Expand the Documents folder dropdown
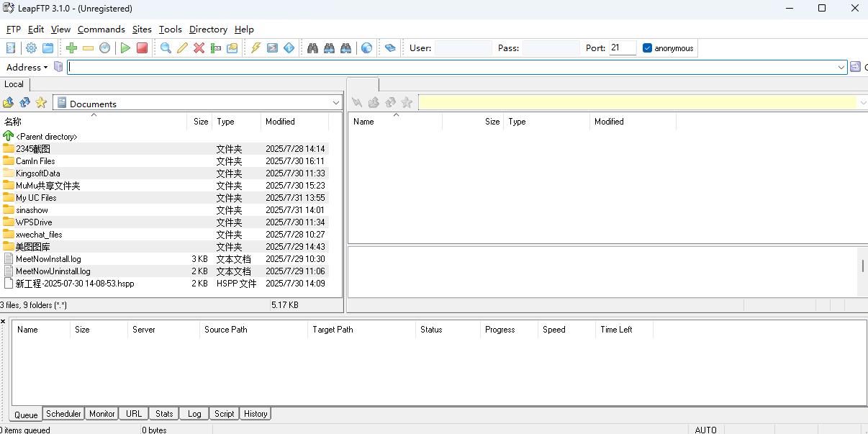The image size is (868, 434). click(335, 104)
